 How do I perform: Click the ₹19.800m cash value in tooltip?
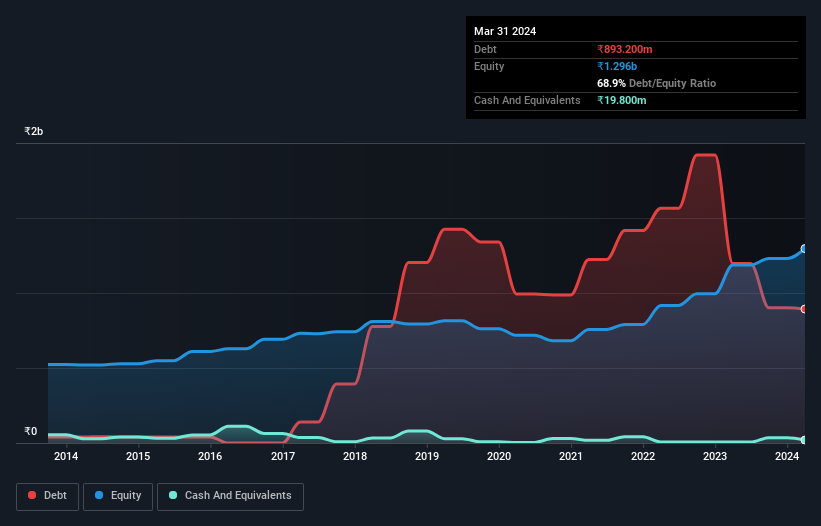point(622,100)
